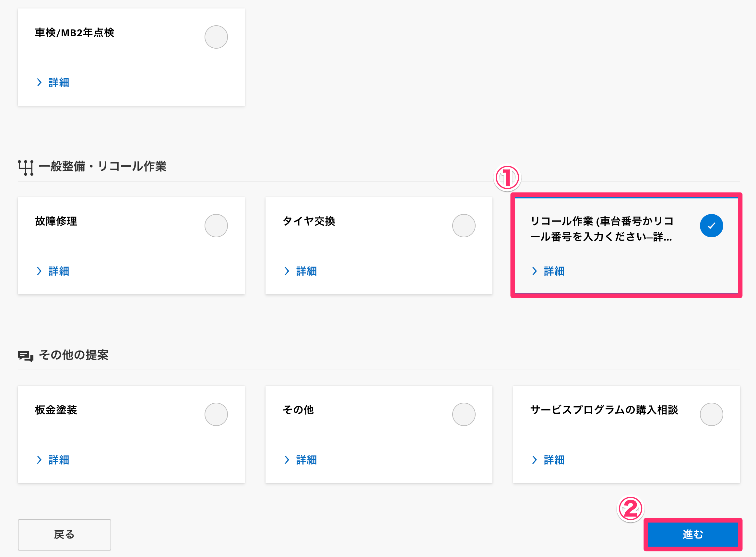The image size is (756, 557).
Task: Select the 故障修理 option circle
Action: (x=216, y=226)
